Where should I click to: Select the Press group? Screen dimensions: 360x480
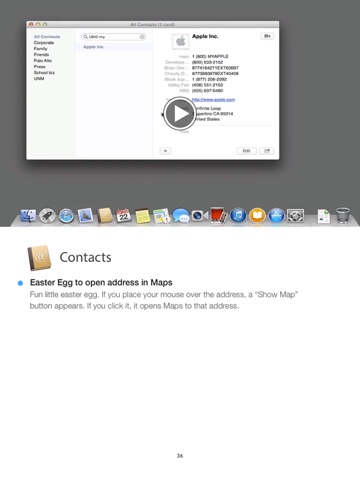coord(39,67)
